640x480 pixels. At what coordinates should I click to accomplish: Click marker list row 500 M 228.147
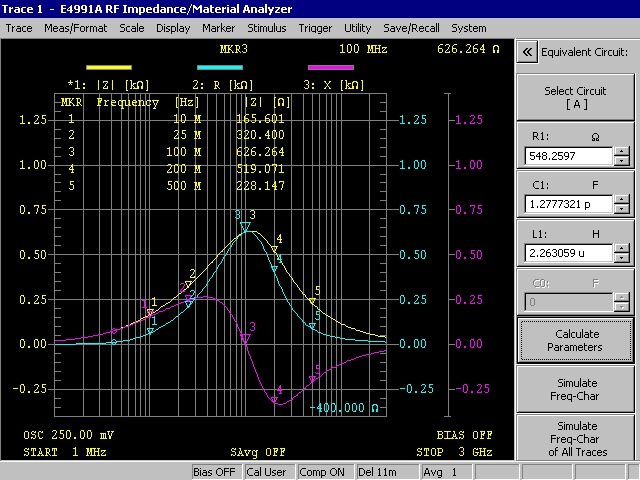pos(176,186)
